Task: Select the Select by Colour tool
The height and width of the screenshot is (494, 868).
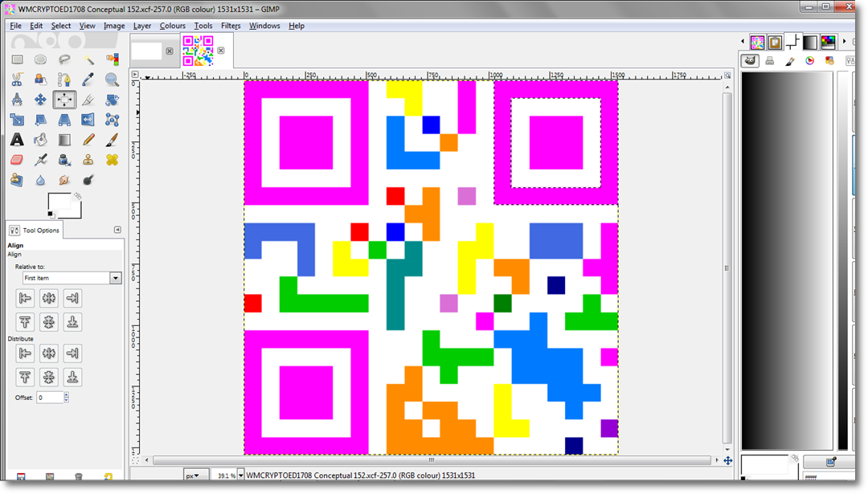Action: tap(112, 59)
